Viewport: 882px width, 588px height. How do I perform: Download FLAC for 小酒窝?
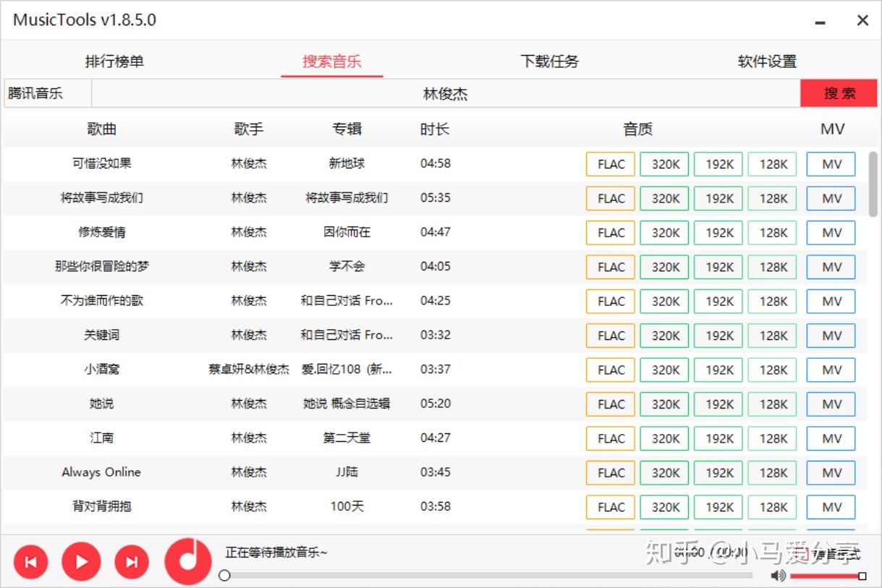611,370
